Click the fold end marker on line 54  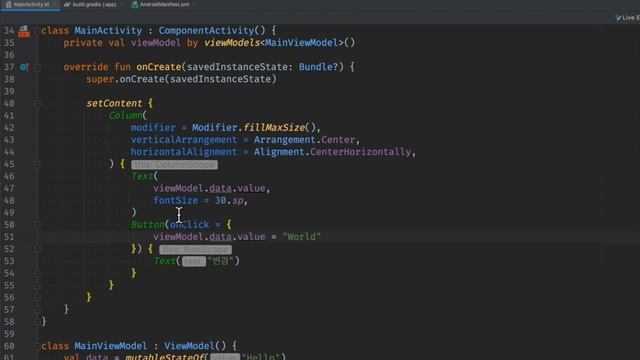(37, 273)
